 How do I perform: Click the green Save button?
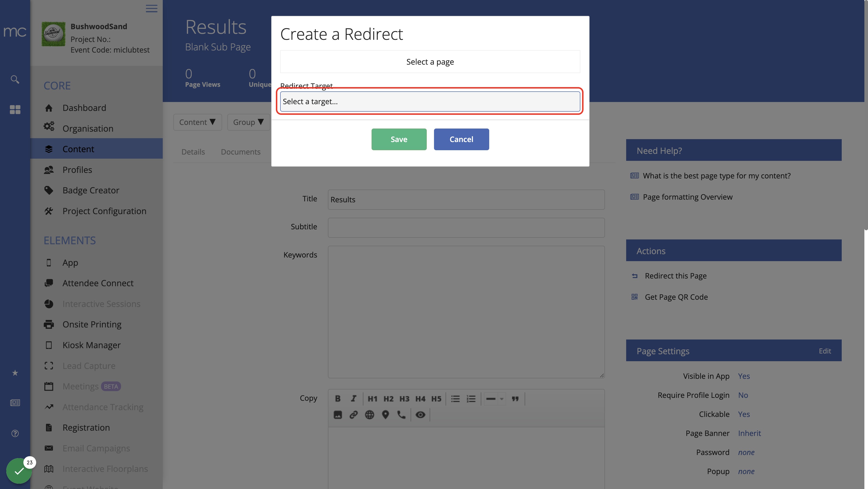(399, 139)
